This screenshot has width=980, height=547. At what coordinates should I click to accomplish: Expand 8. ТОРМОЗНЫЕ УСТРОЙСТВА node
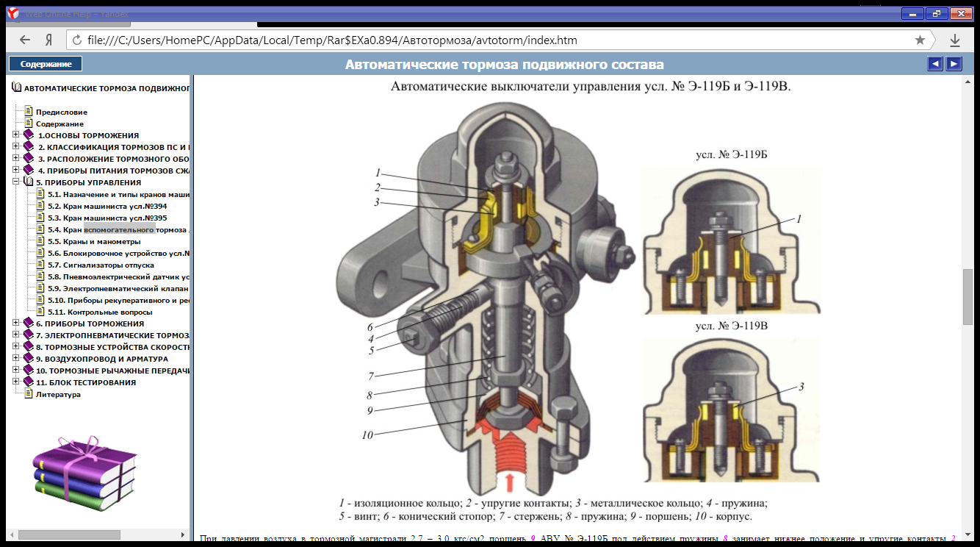click(16, 346)
